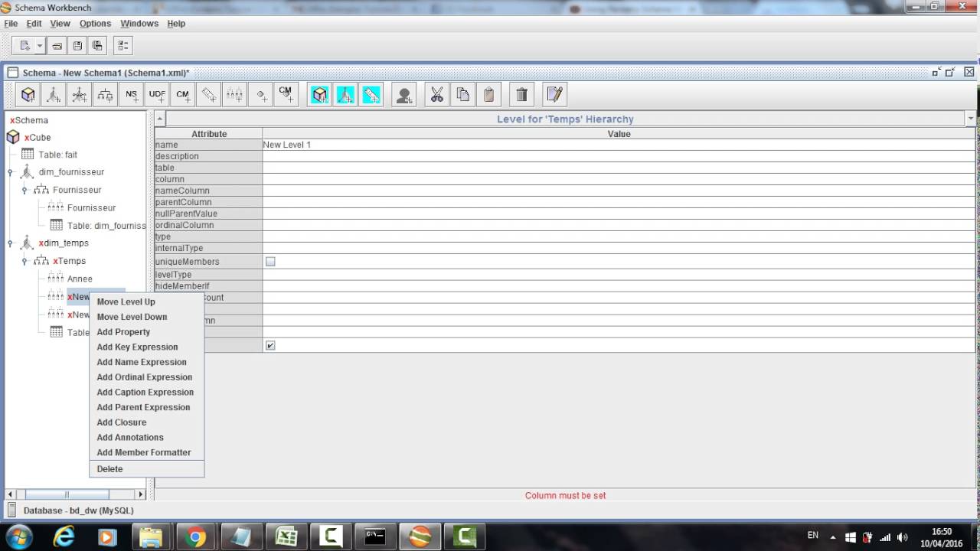Click the Add Hierarchy toolbar icon
Screen dimensions: 980x551
tap(106, 95)
